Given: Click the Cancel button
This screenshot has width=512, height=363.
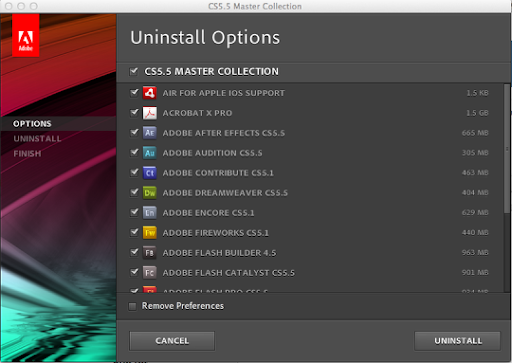Looking at the screenshot, I should click(172, 341).
